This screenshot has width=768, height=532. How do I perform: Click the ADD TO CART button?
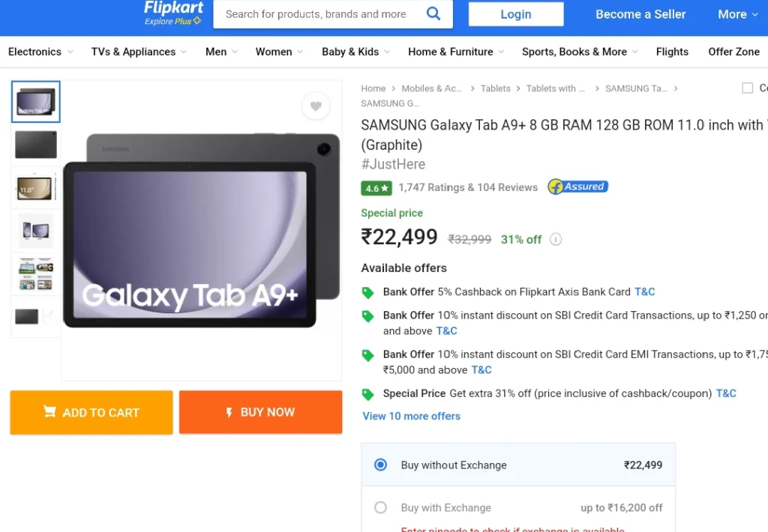click(91, 412)
